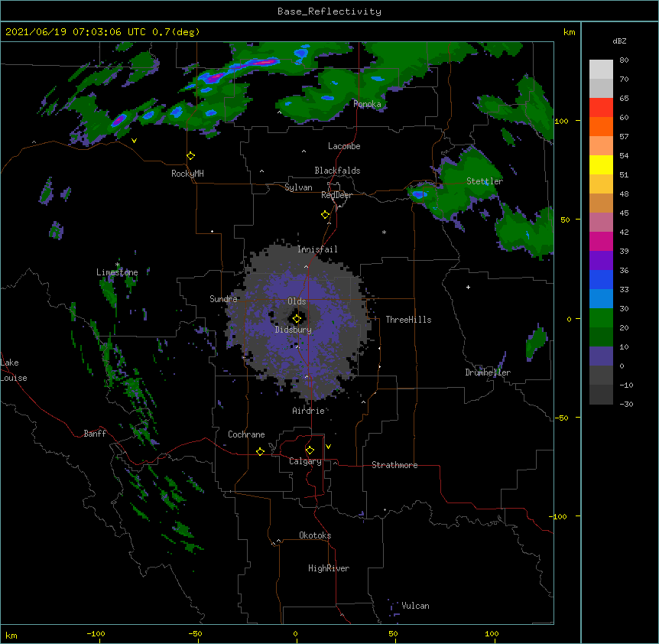This screenshot has height=644, width=659.
Task: Click the -50 tick on the right axis
Action: 561,418
